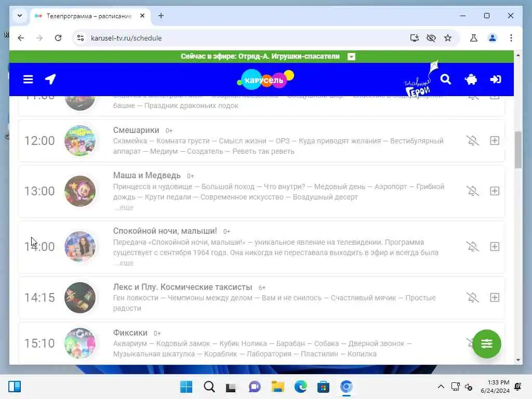Add Лекс и Плу with plus icon
The width and height of the screenshot is (532, 399).
[495, 298]
